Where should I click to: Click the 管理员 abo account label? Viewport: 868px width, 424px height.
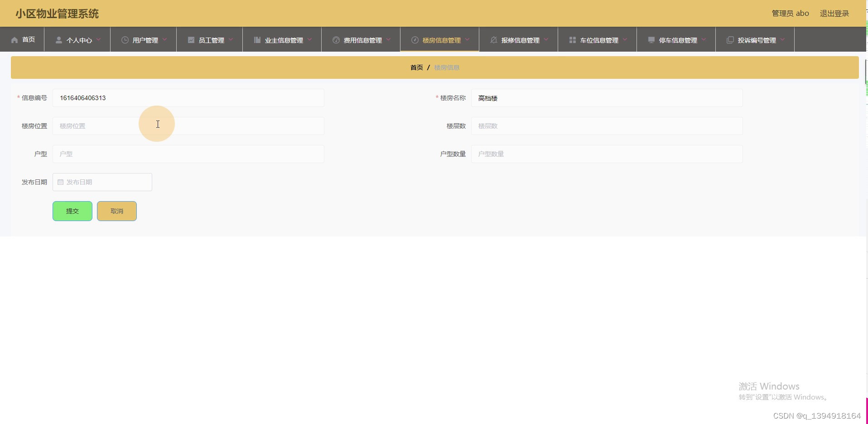791,14
